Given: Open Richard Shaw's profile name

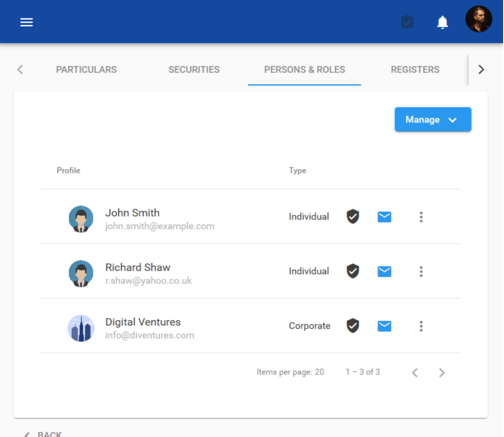Looking at the screenshot, I should (138, 268).
